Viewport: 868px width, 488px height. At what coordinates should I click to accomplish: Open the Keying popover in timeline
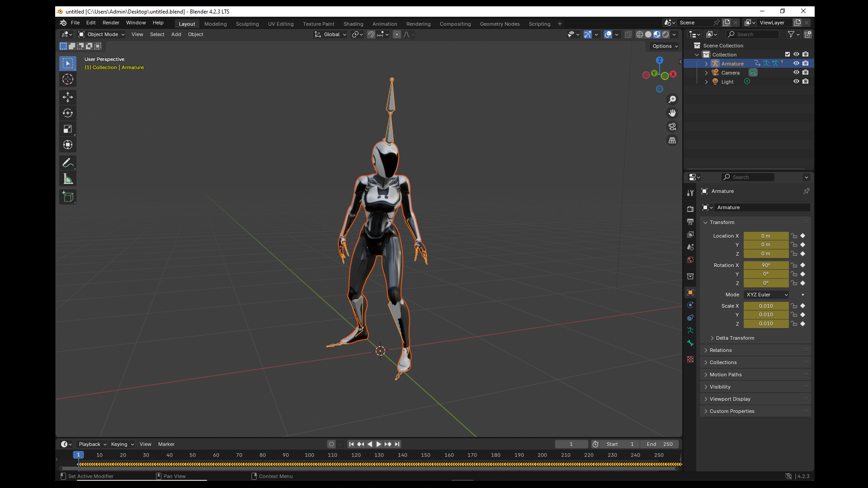point(123,444)
